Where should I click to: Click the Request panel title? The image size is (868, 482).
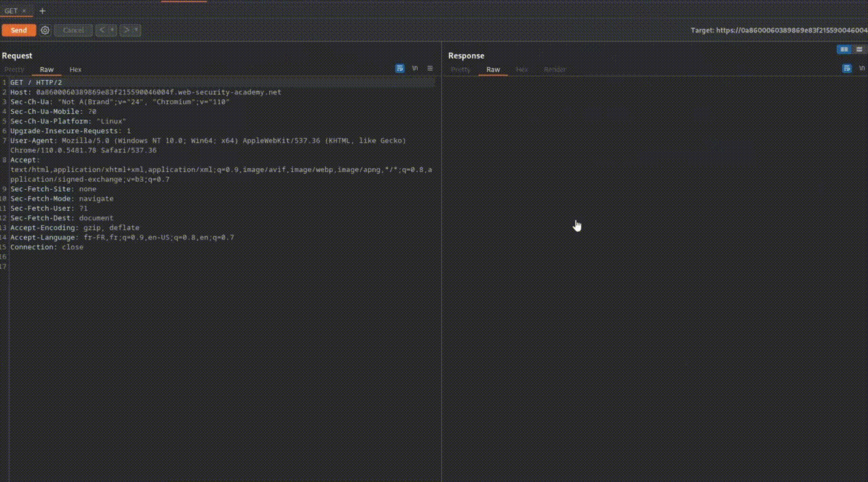pos(17,56)
